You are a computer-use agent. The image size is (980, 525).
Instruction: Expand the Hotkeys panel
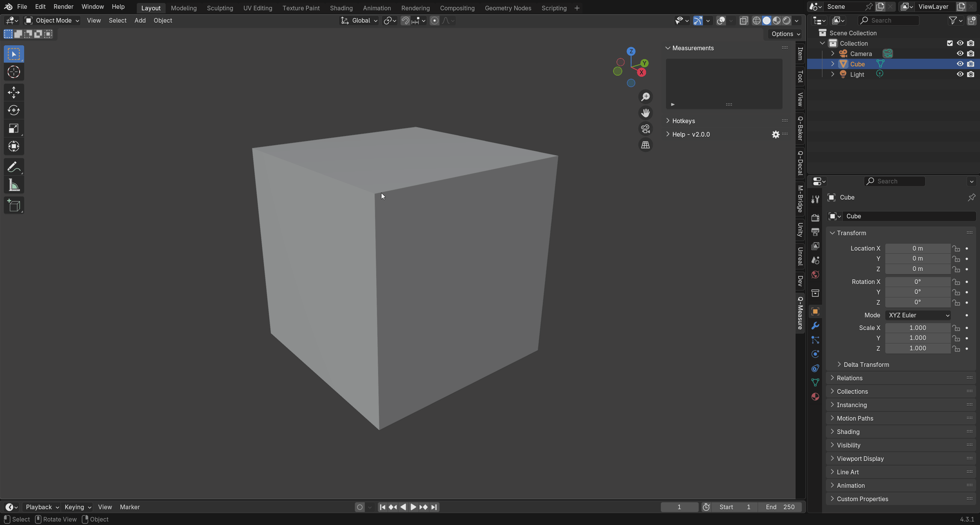click(x=683, y=121)
